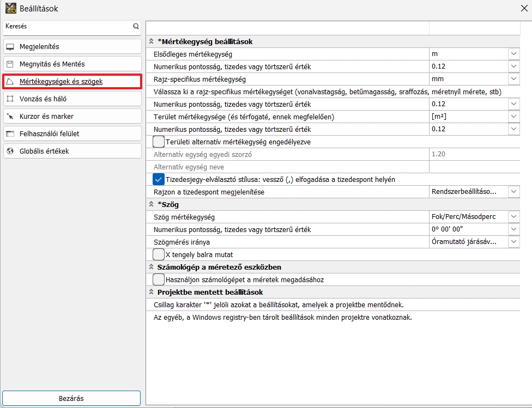Open Rajzon a tizedespont megjelenítése dropdown
532x408 pixels.
pyautogui.click(x=513, y=192)
